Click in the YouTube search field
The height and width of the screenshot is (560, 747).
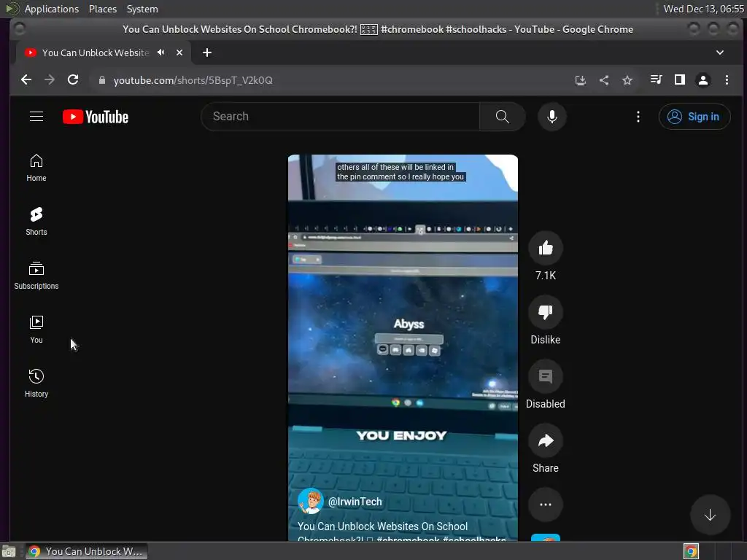coord(341,117)
